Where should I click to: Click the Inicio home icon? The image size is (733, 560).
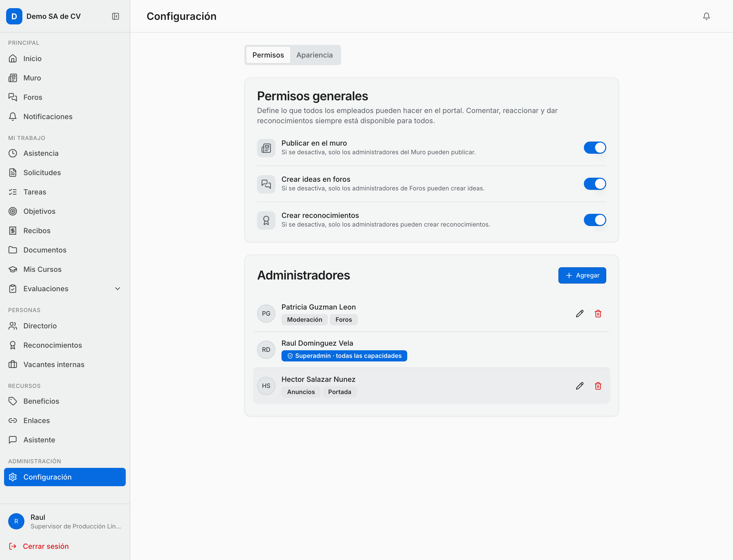point(13,59)
